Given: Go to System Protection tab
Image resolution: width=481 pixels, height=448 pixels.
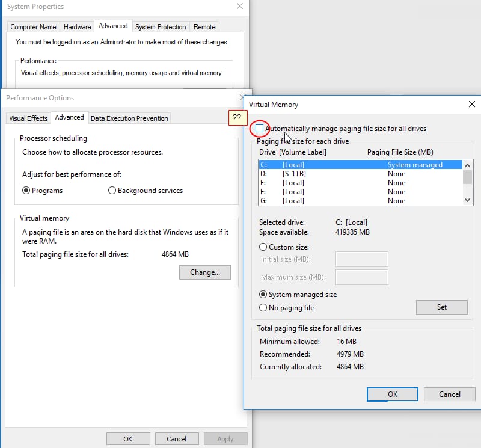Looking at the screenshot, I should (x=161, y=27).
